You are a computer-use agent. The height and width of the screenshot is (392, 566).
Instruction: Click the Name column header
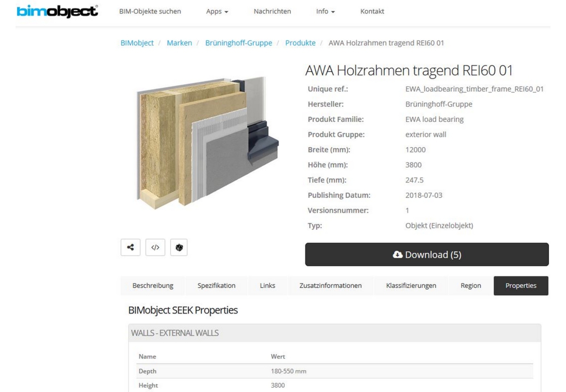(x=147, y=357)
